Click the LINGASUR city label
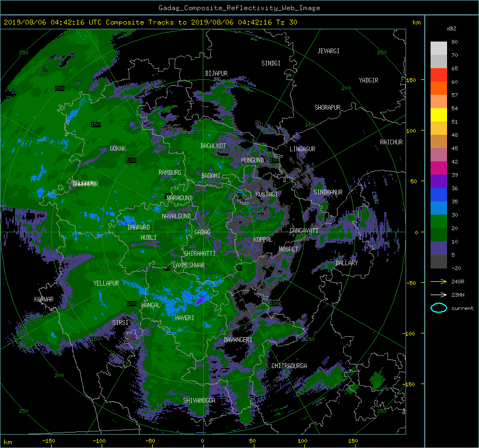The width and height of the screenshot is (479, 448). tap(302, 149)
